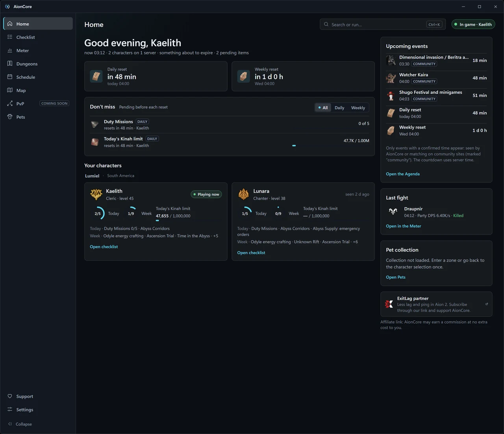Go to the Meter page
504x434 pixels.
click(38, 50)
